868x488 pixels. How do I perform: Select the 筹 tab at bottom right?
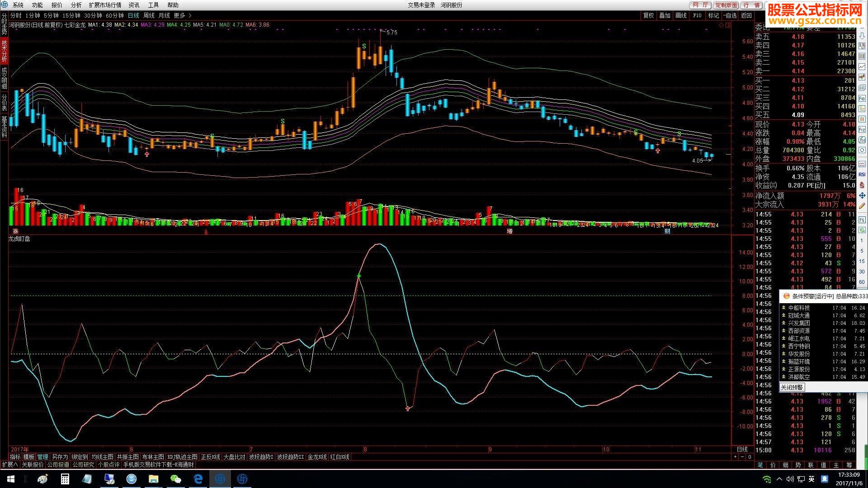click(x=849, y=465)
